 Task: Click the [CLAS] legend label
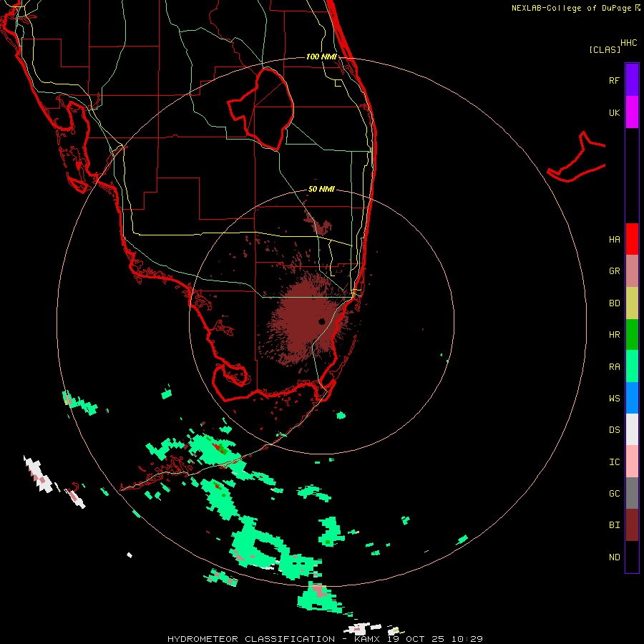605,50
